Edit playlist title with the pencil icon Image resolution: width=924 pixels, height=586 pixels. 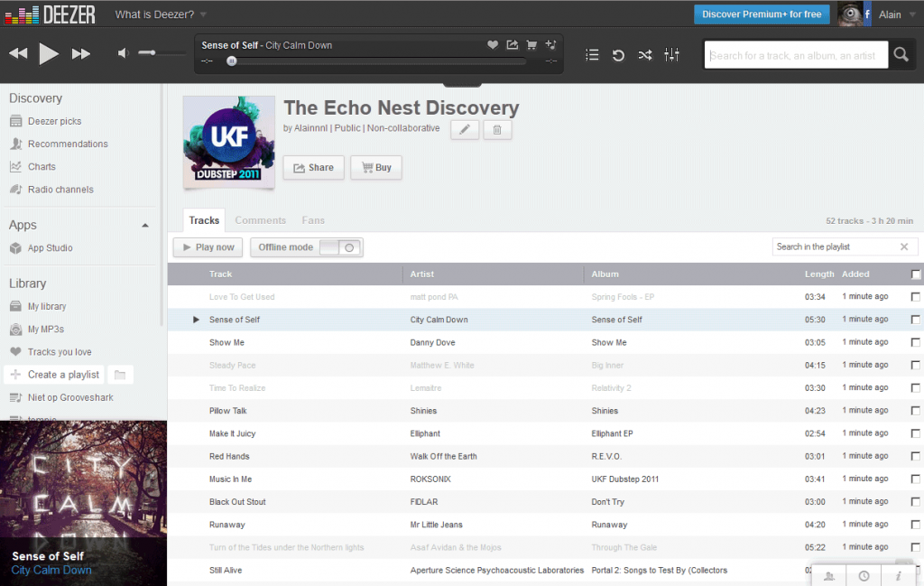click(464, 130)
